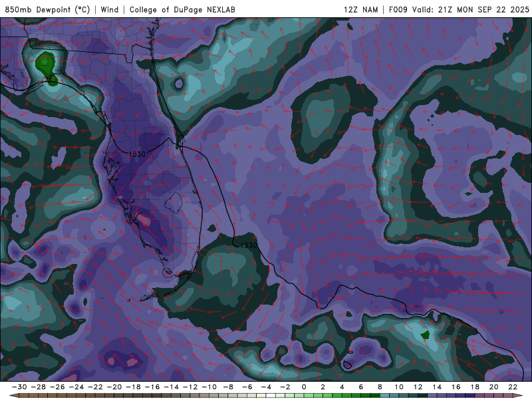Click the "-8" colorbar tick label
Image resolution: width=532 pixels, height=399 pixels.
click(228, 387)
